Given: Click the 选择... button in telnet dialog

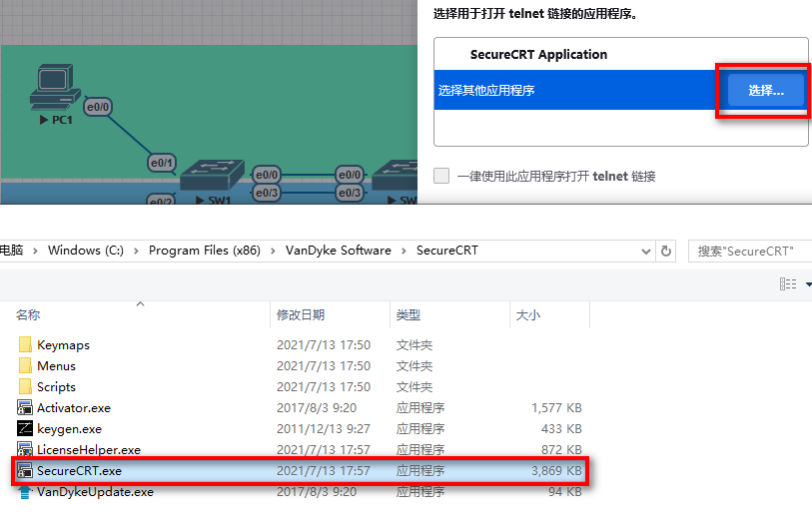Looking at the screenshot, I should 766,91.
